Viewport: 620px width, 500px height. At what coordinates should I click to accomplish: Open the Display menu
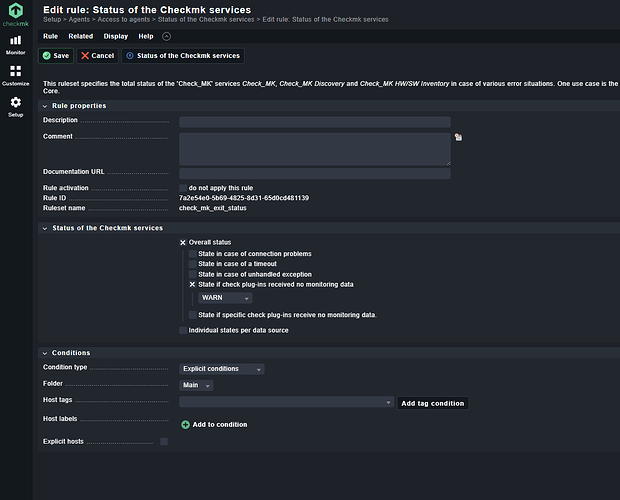click(x=115, y=36)
